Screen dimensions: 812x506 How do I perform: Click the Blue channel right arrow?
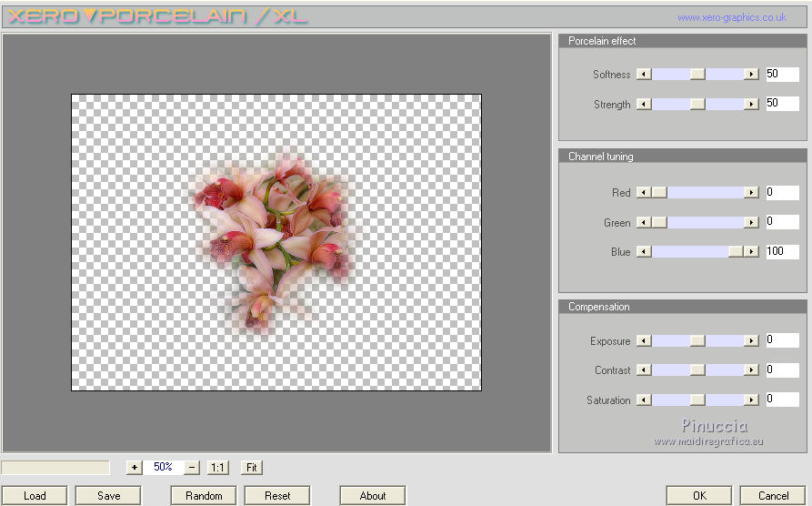pyautogui.click(x=751, y=251)
